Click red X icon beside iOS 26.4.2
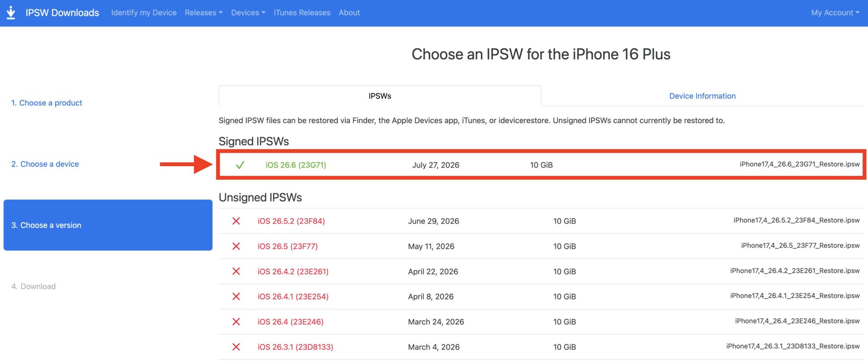868x363 pixels. coord(236,271)
